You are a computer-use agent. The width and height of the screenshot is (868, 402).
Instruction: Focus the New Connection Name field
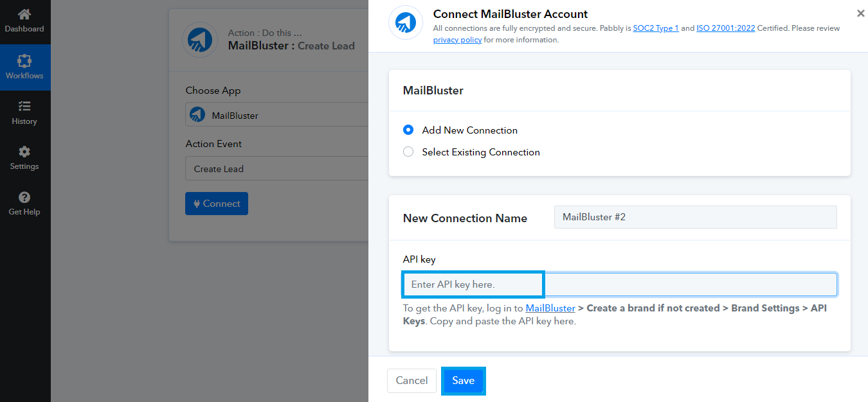tap(696, 217)
